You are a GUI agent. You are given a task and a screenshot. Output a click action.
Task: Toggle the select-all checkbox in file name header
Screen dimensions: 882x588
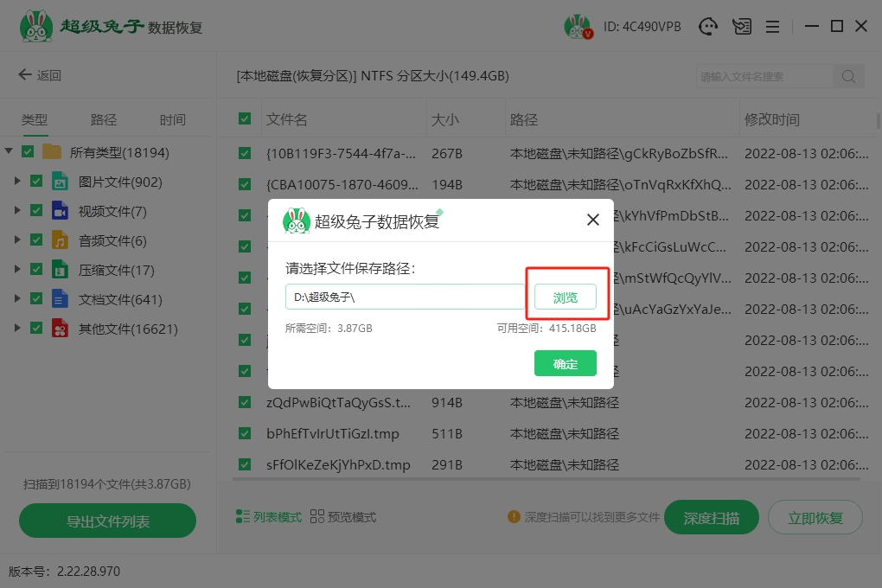245,119
